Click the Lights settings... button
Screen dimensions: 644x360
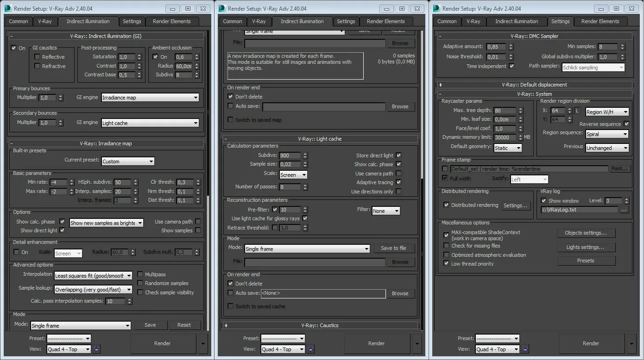pos(586,247)
